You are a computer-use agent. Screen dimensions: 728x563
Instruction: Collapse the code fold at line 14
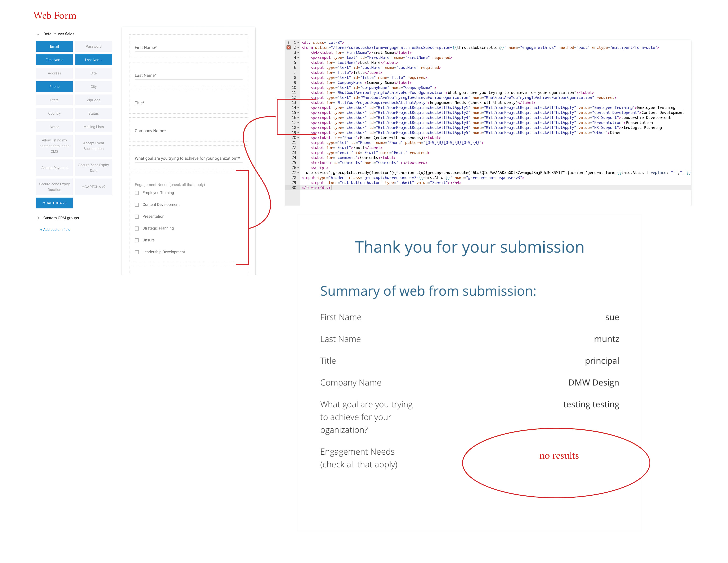(298, 108)
